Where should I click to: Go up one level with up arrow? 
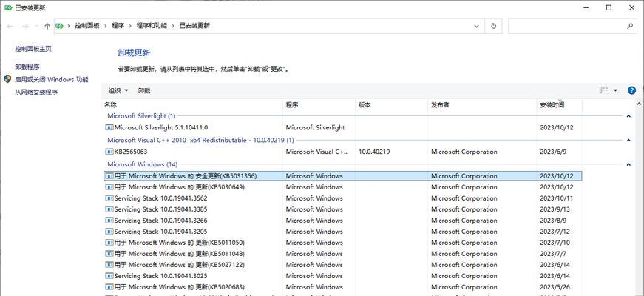[47, 26]
